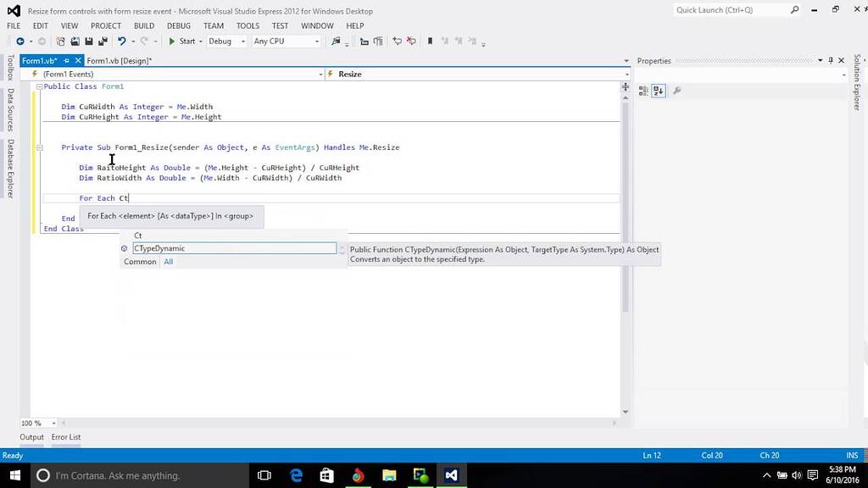Enable INS mode indicator in status bar
Screen dimensions: 868x488
pos(852,455)
